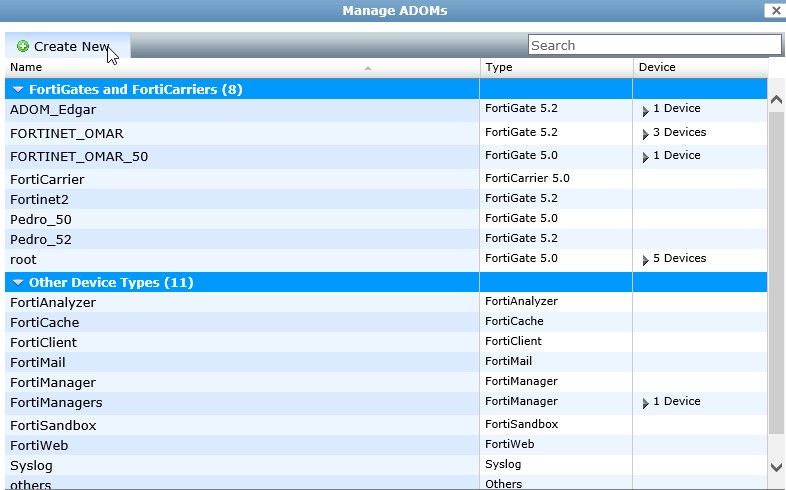This screenshot has width=786, height=490.
Task: Click the green plus Create New icon
Action: (23, 46)
